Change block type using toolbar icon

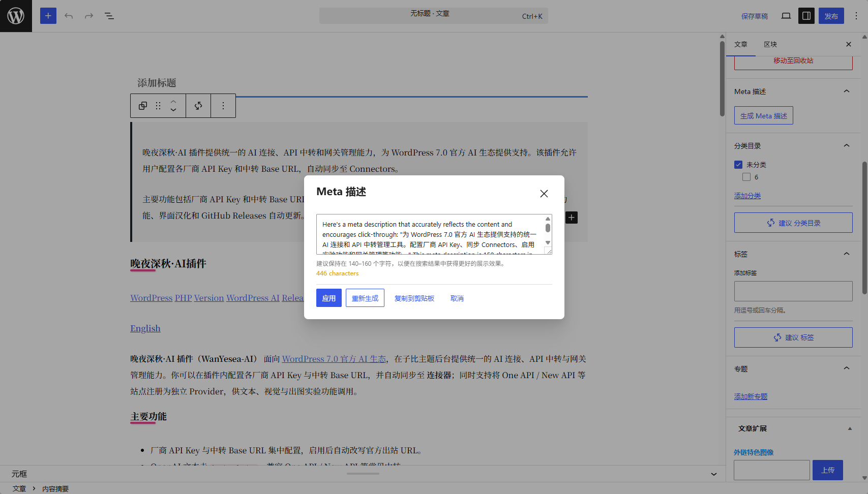(143, 106)
